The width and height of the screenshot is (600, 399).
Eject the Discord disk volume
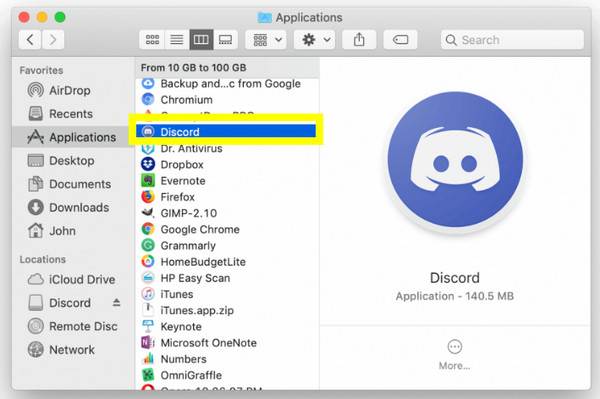(116, 303)
